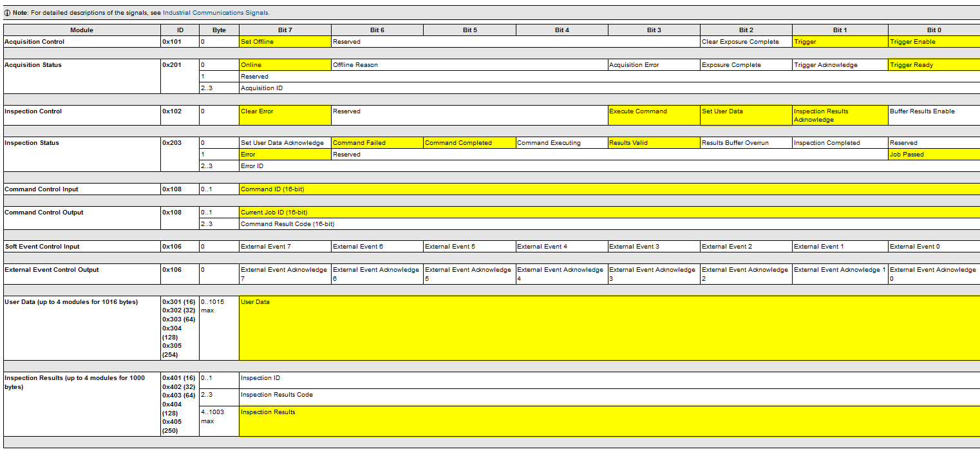The height and width of the screenshot is (456, 980).
Task: Click the Bit 4 column header
Action: tap(562, 30)
